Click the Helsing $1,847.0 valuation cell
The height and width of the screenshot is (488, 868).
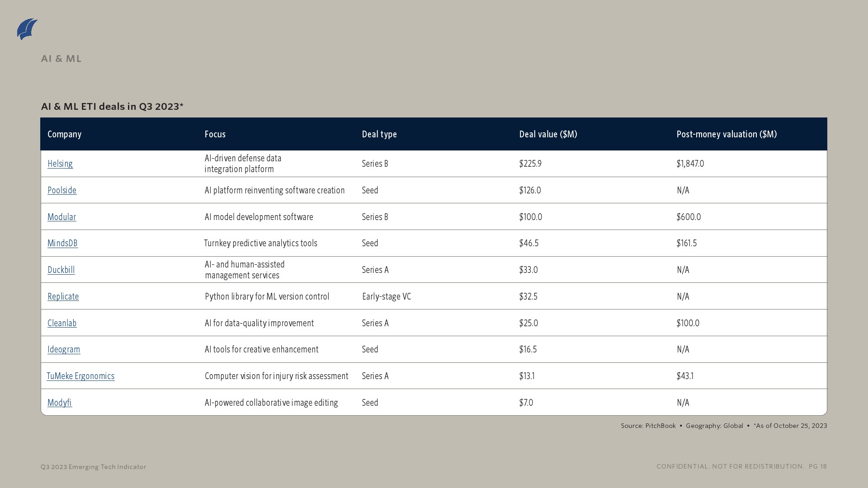[x=690, y=164]
